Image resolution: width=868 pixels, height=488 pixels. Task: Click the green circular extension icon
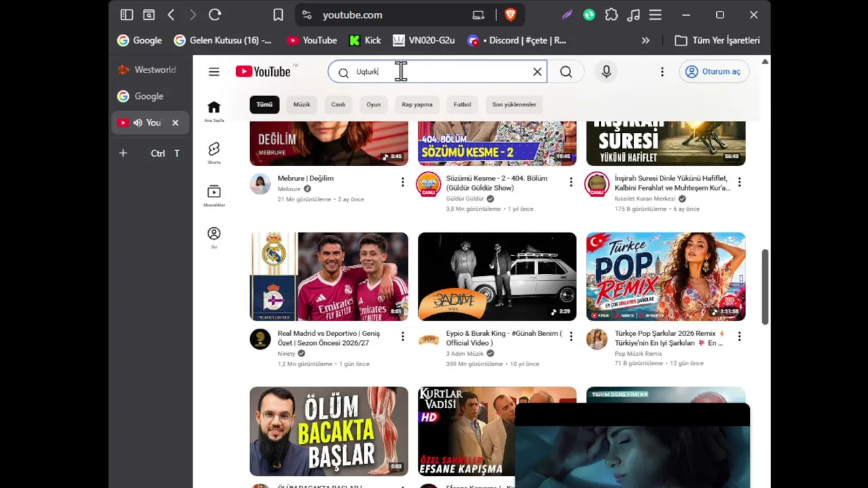pyautogui.click(x=589, y=15)
